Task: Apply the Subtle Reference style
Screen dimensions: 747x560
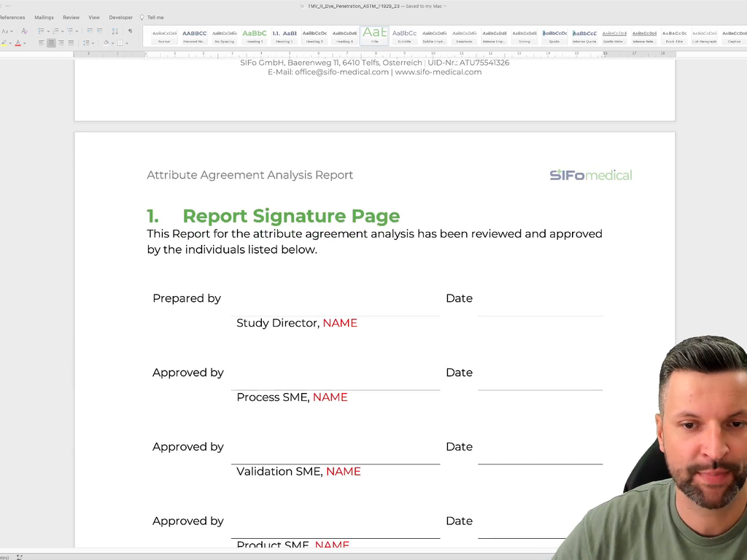Action: tap(614, 36)
